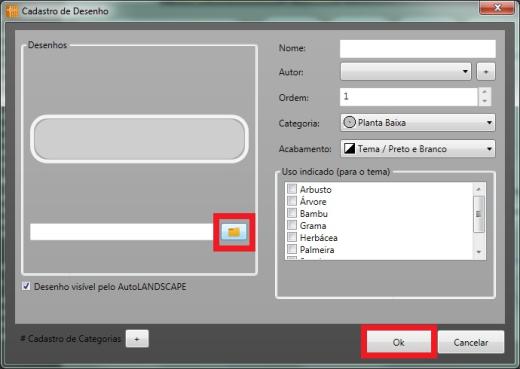Image resolution: width=520 pixels, height=369 pixels.
Task: Click the Ok button
Action: point(399,342)
